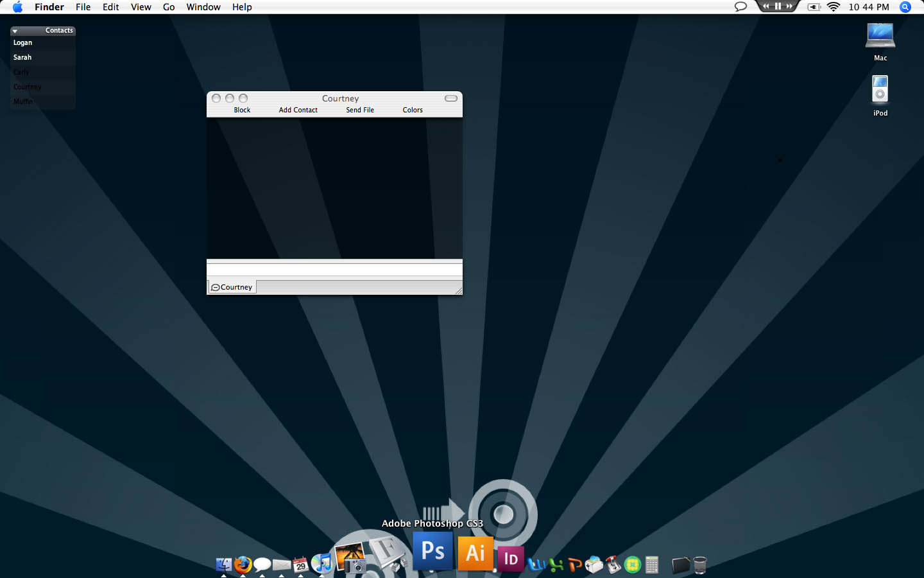924x578 pixels.
Task: Open the Trash in the dock
Action: point(700,565)
